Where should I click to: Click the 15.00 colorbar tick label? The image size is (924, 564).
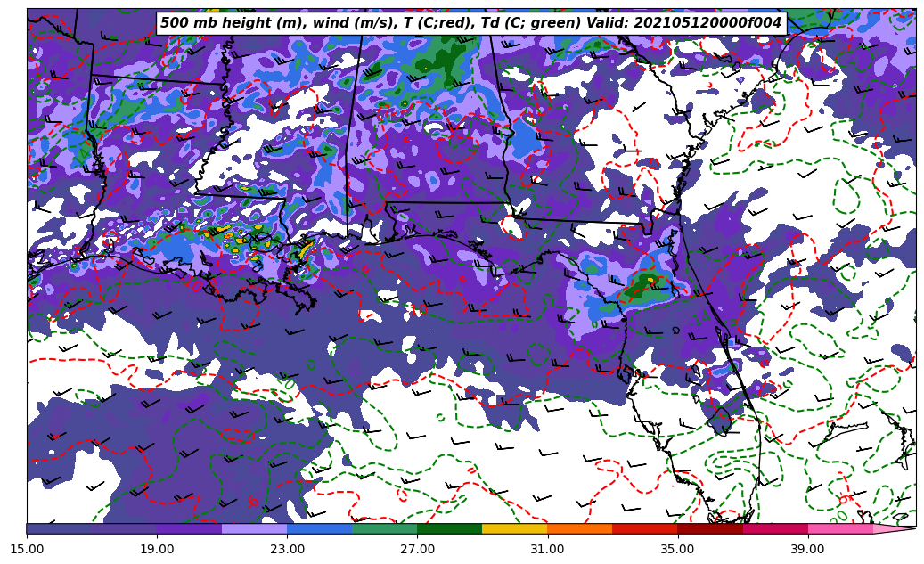(x=27, y=549)
